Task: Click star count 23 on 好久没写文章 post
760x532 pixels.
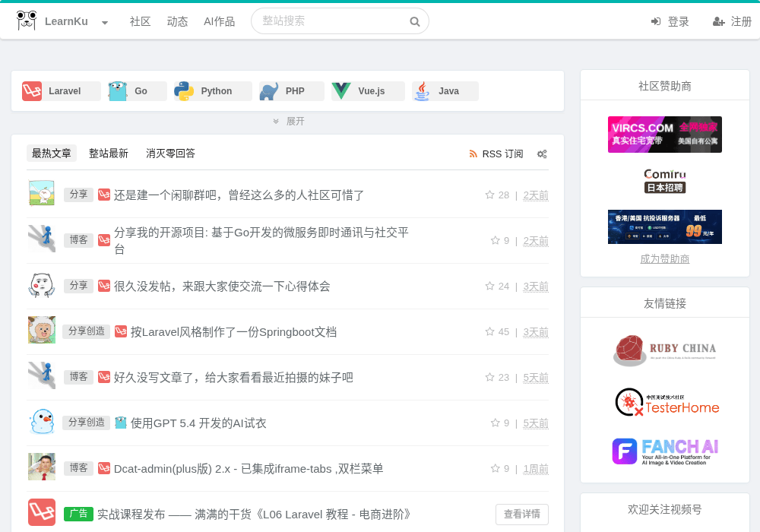Action: pos(497,378)
